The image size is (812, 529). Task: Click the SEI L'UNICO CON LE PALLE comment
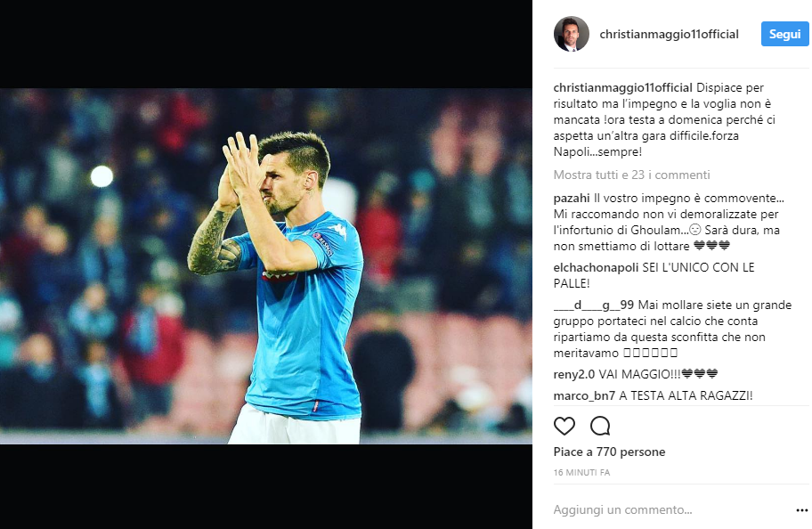(x=654, y=276)
